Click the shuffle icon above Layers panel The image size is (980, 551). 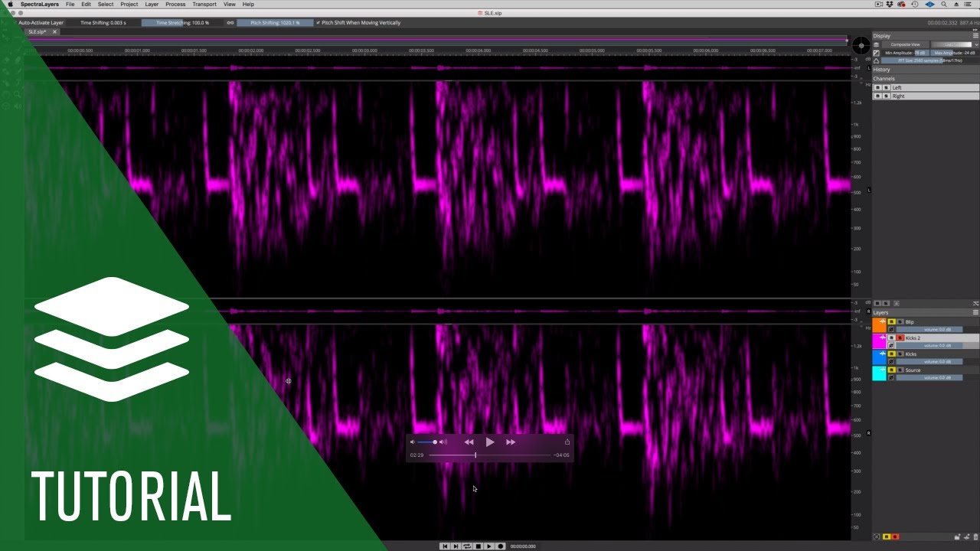click(975, 304)
